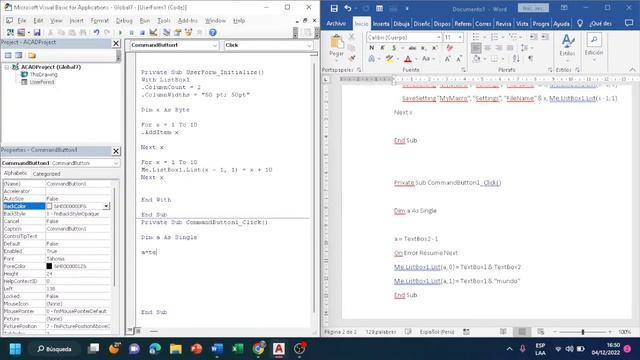Screen dimensions: 640x360
Task: Apply red font color in Word
Action: tap(408, 59)
